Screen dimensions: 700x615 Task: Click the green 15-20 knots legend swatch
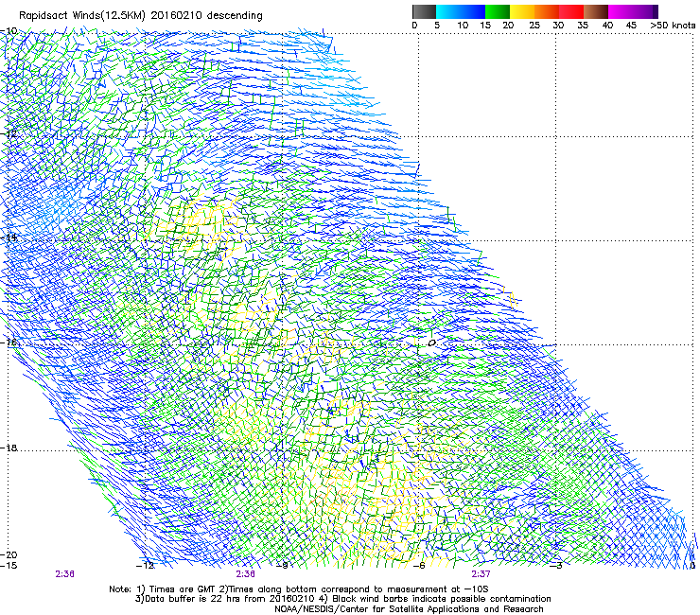498,11
